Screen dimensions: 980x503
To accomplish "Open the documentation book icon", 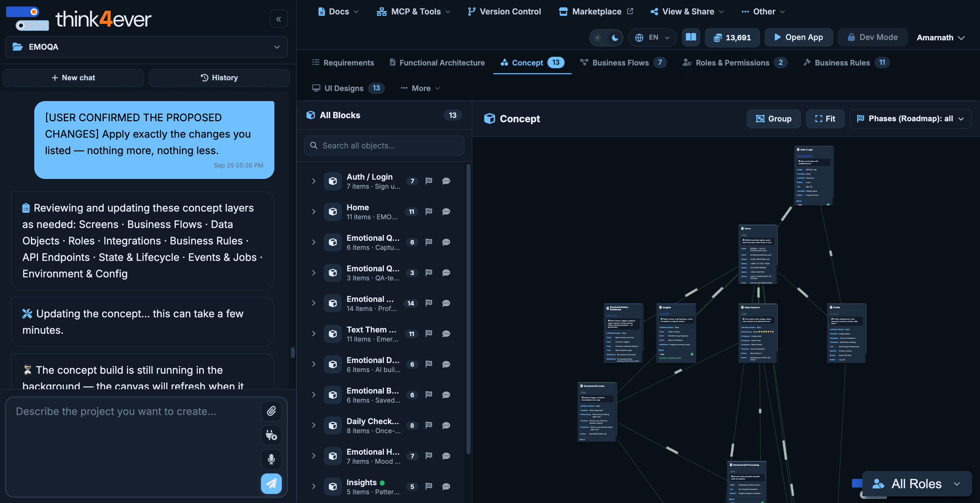I will coord(691,37).
